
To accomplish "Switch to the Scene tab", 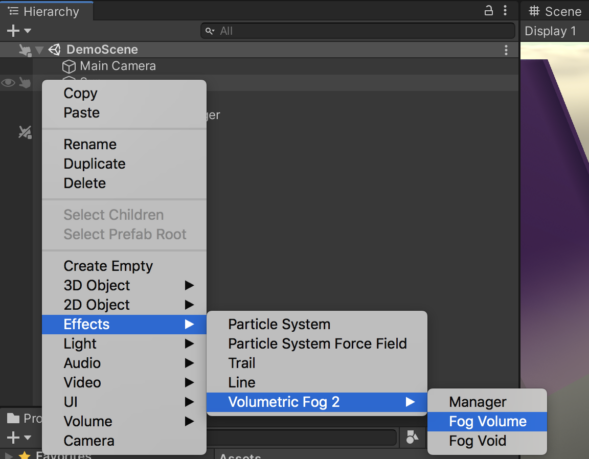I will pyautogui.click(x=555, y=11).
